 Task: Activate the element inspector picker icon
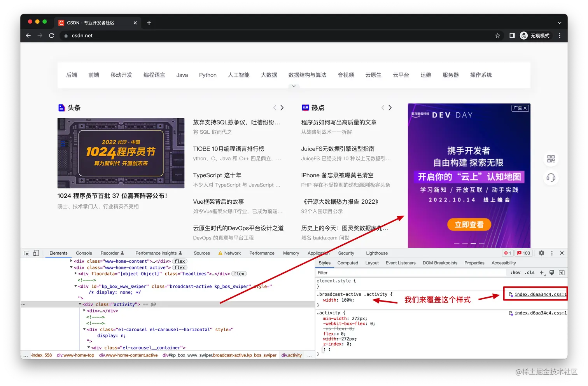click(26, 253)
